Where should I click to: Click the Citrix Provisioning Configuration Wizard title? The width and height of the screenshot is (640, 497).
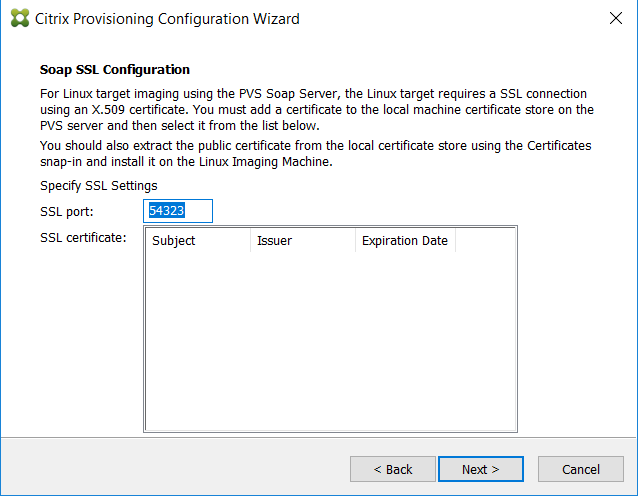click(167, 19)
